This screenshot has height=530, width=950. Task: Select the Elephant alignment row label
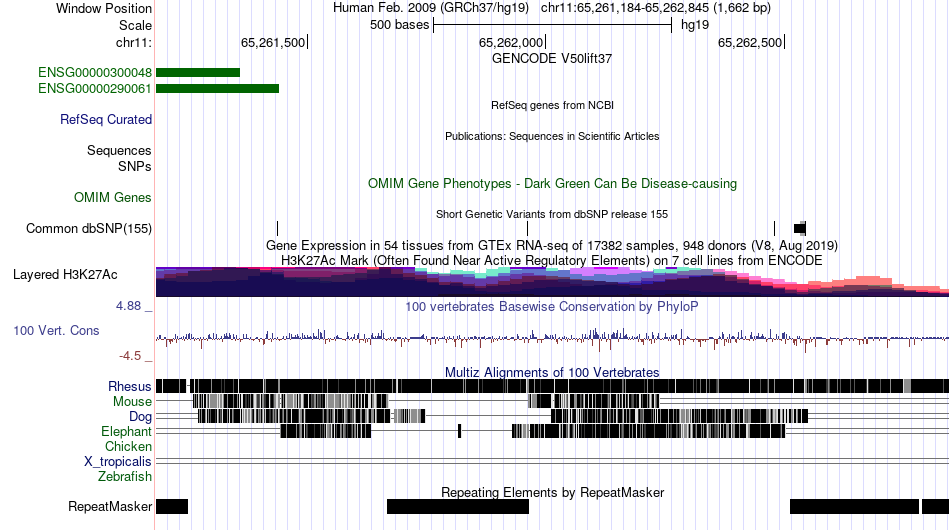[x=126, y=432]
